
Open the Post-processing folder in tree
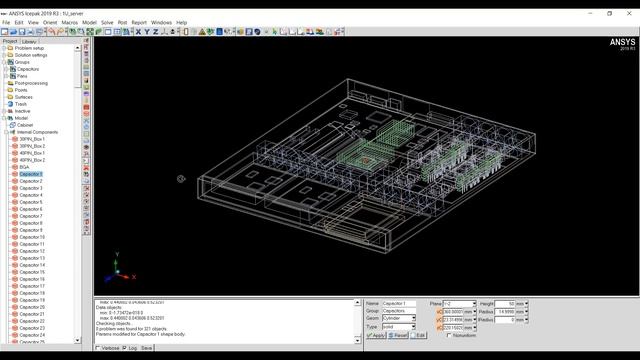31,83
